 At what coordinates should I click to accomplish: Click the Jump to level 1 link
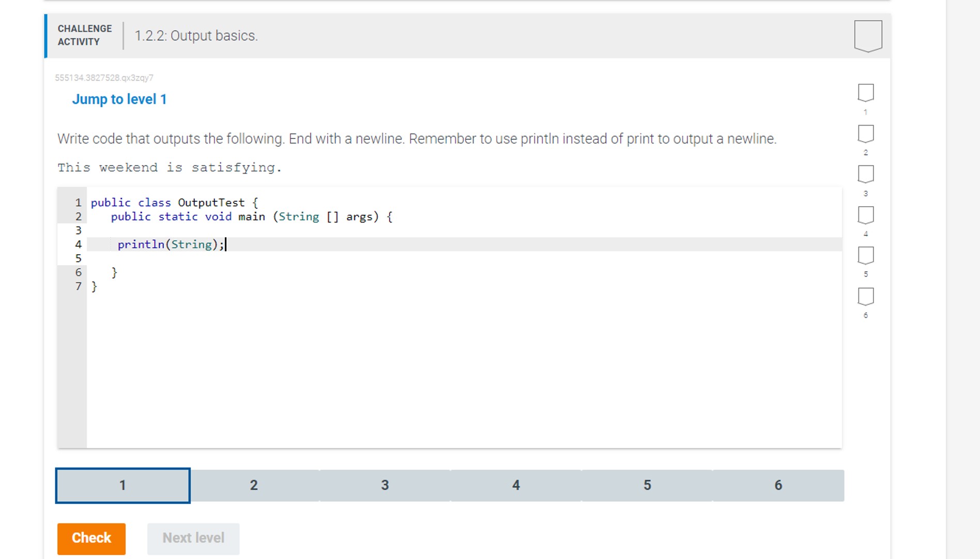coord(120,99)
